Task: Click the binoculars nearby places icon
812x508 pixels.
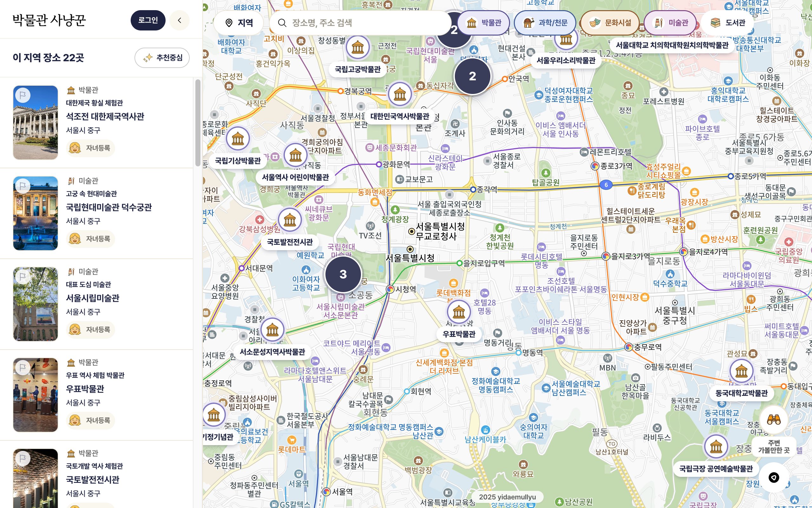Action: [x=774, y=420]
